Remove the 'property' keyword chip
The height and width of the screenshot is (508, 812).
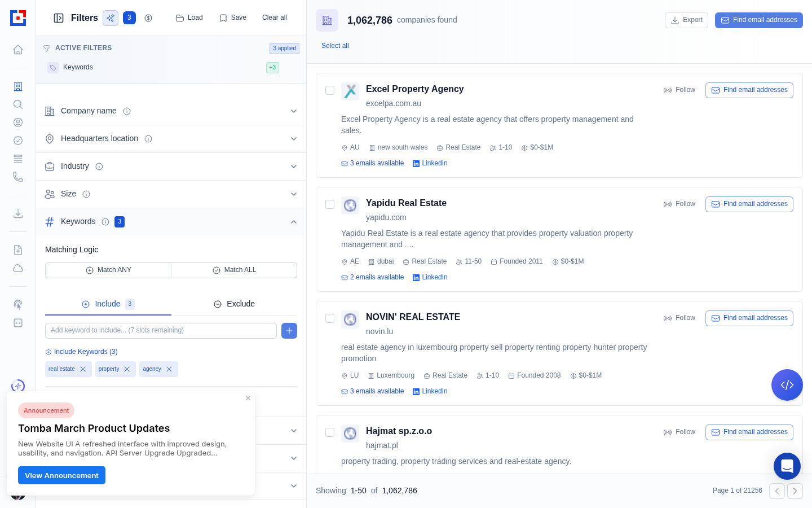pos(127,369)
